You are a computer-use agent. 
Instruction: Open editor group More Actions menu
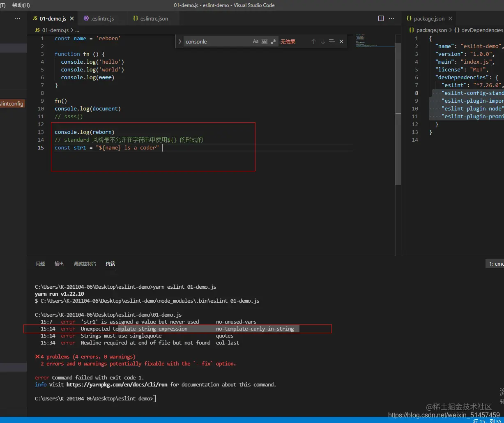click(x=392, y=18)
